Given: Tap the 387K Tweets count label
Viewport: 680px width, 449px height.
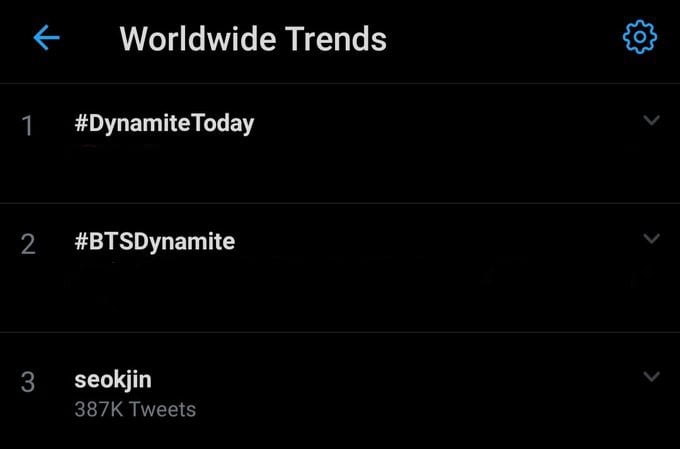Looking at the screenshot, I should (x=135, y=410).
